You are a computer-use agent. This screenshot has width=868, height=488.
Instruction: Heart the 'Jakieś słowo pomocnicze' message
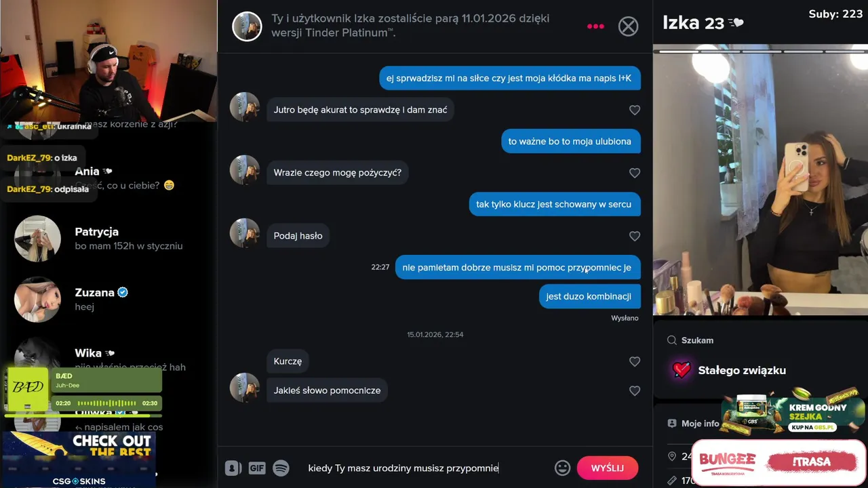coord(635,390)
